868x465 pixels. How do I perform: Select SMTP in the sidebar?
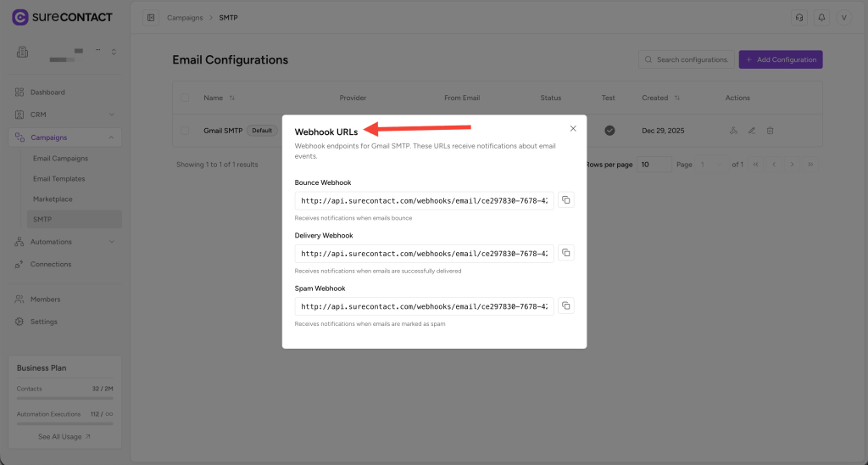click(x=75, y=220)
